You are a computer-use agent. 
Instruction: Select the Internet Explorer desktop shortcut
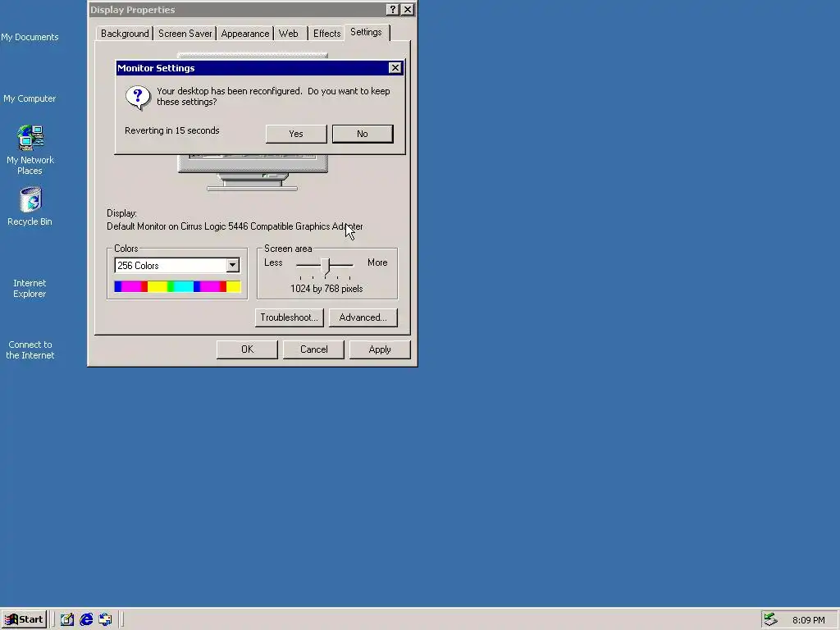(30, 288)
